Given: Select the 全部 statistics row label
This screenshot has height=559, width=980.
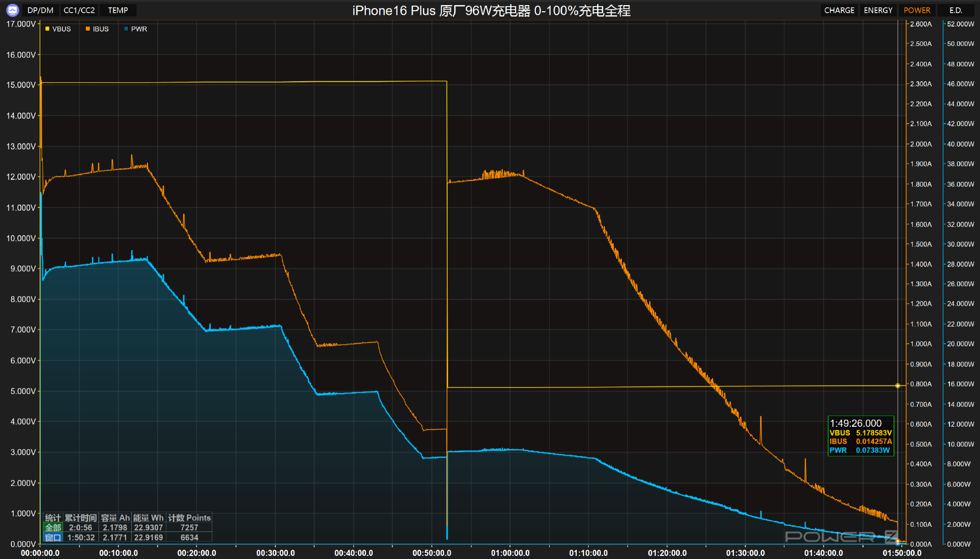Looking at the screenshot, I should 53,528.
